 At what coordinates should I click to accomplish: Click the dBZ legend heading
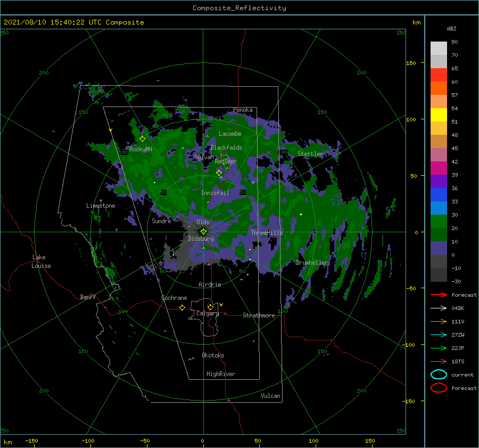tap(451, 28)
